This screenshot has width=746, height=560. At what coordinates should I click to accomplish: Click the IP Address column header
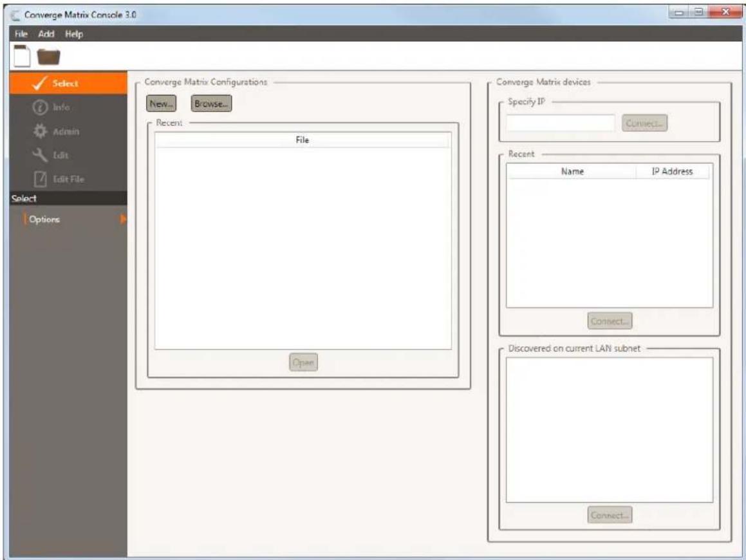click(672, 171)
